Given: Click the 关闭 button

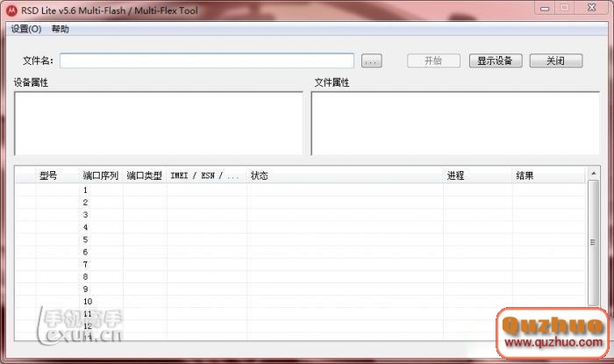Looking at the screenshot, I should click(x=556, y=61).
